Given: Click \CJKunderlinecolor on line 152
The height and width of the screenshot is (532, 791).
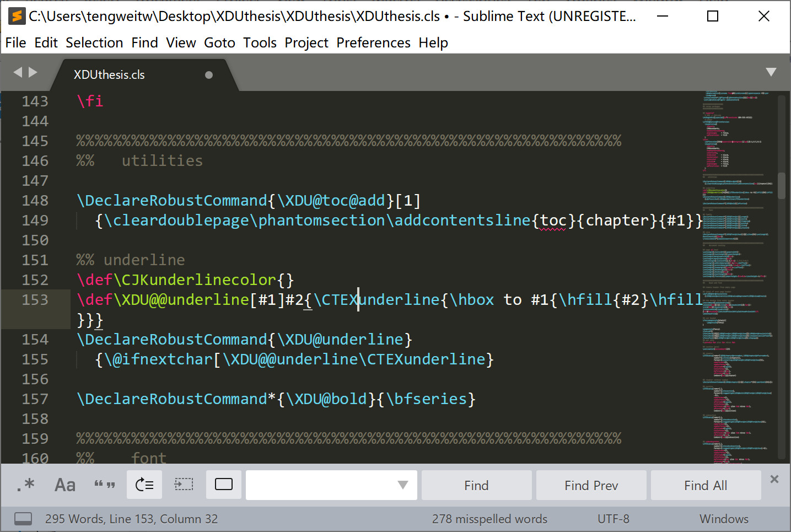Looking at the screenshot, I should click(x=195, y=280).
